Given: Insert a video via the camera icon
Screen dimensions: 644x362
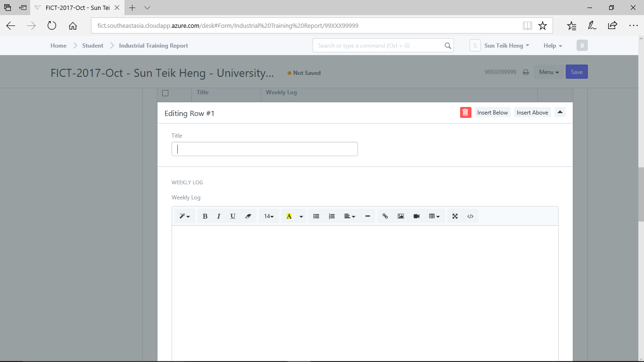Looking at the screenshot, I should [x=416, y=216].
